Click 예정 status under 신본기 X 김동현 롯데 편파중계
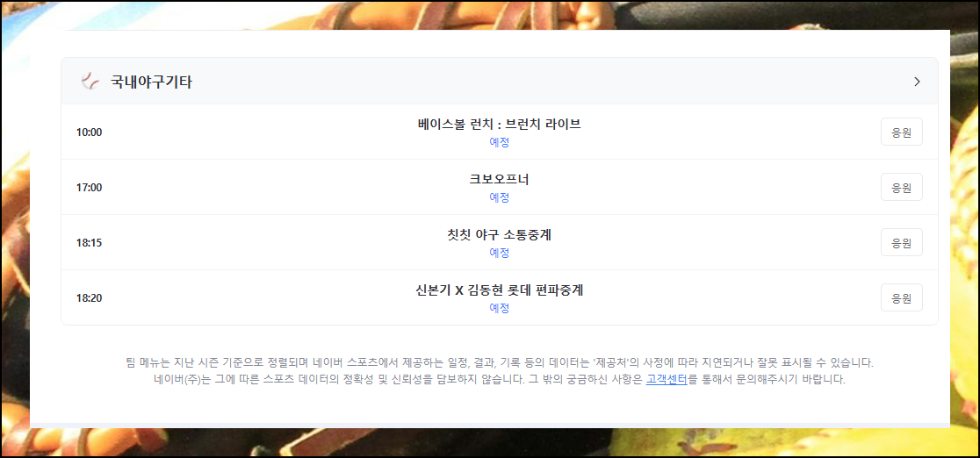 point(500,307)
